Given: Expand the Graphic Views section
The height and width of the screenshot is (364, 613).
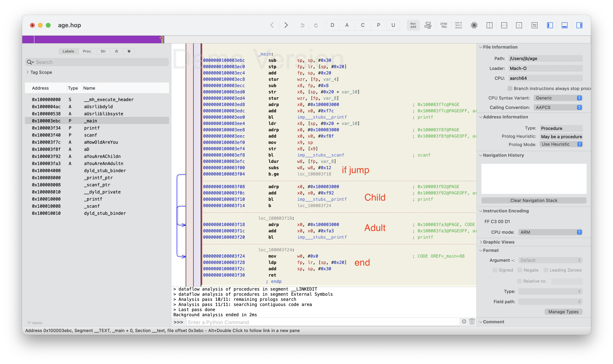Looking at the screenshot, I should click(x=498, y=242).
